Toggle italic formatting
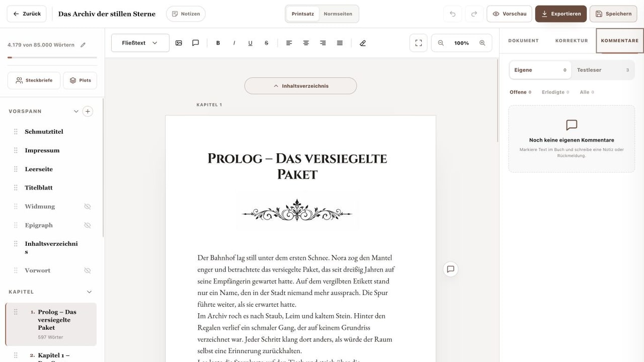This screenshot has height=362, width=644. click(x=234, y=43)
